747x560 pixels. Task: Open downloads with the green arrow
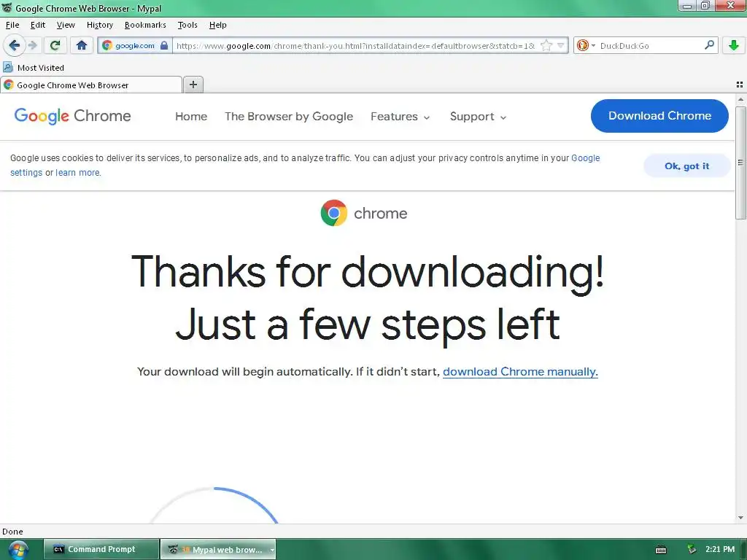coord(734,45)
